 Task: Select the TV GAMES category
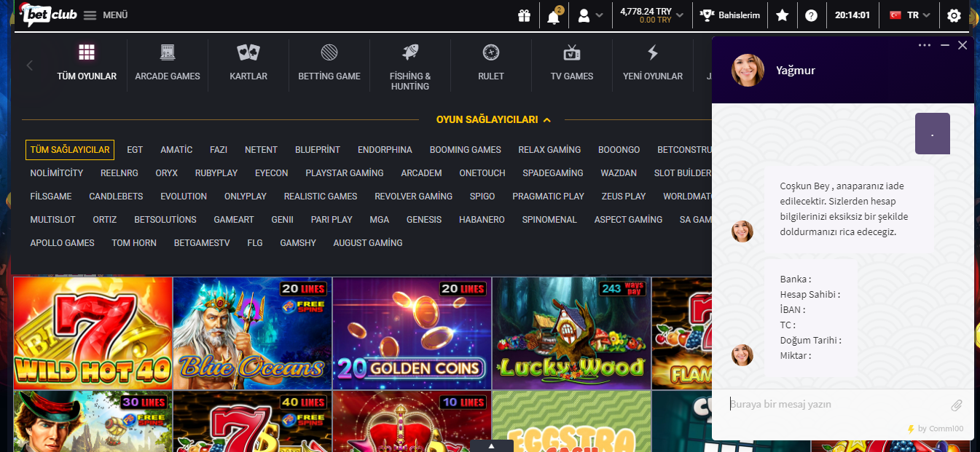click(x=572, y=63)
